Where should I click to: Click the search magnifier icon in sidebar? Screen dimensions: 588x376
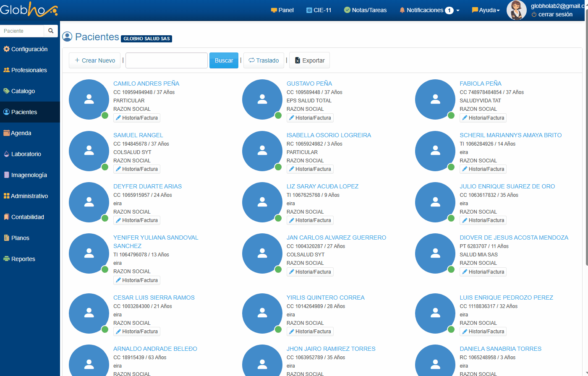(51, 31)
